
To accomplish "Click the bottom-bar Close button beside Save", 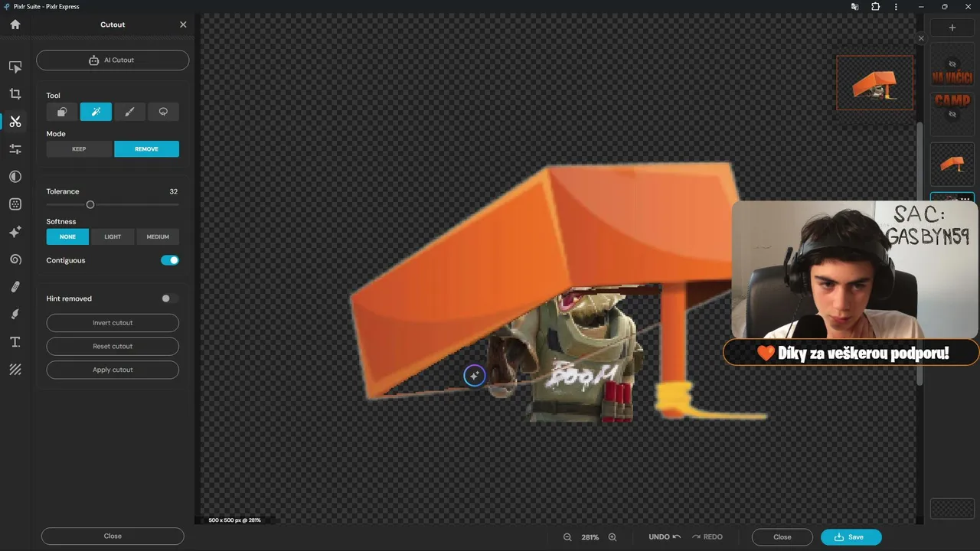I will (782, 537).
